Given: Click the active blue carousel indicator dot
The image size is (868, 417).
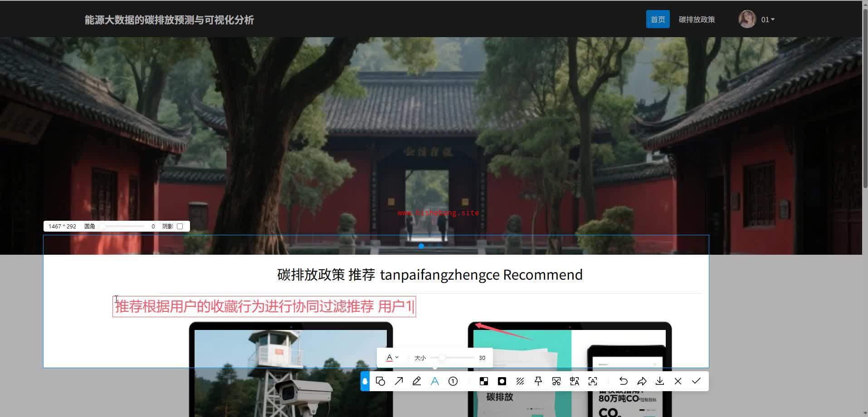Looking at the screenshot, I should pos(421,246).
